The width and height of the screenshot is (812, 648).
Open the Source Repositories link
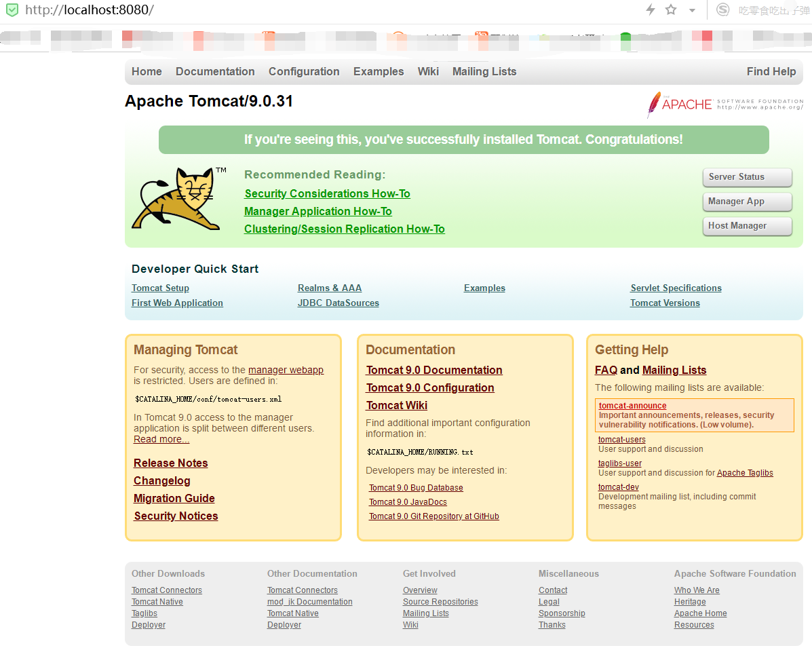point(440,602)
